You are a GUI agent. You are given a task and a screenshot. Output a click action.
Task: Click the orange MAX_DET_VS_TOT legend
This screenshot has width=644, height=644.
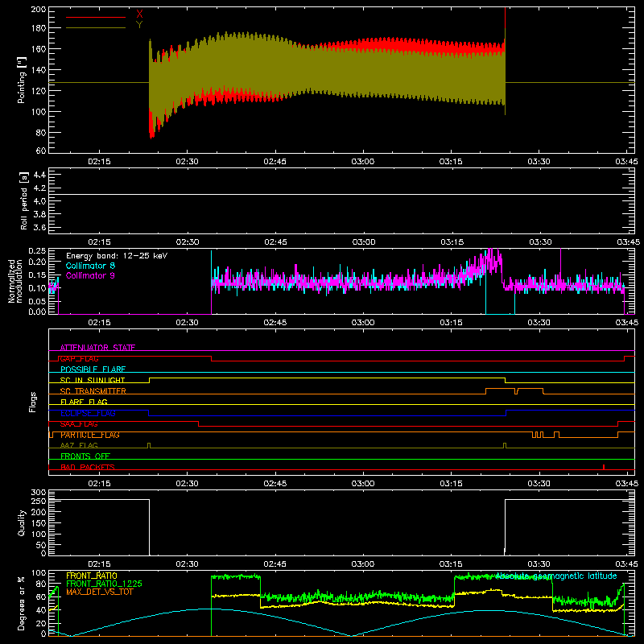coord(99,592)
